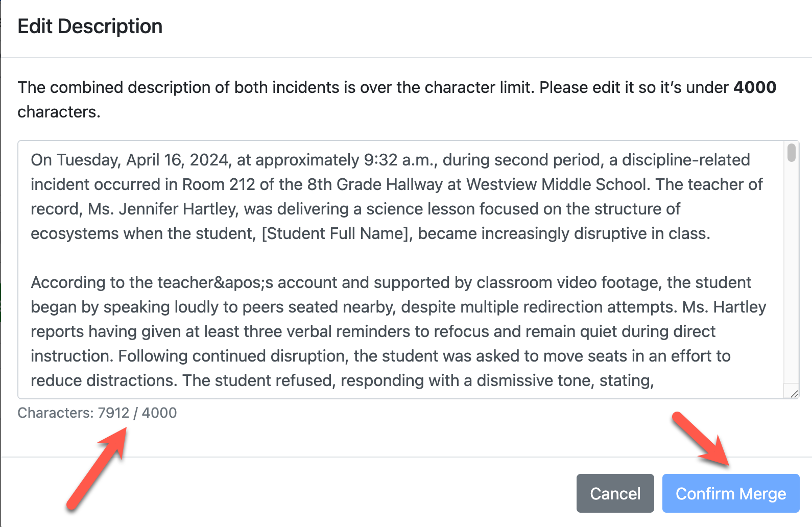Click "8th Grade Hallway" in the description
The image size is (812, 527).
click(375, 184)
